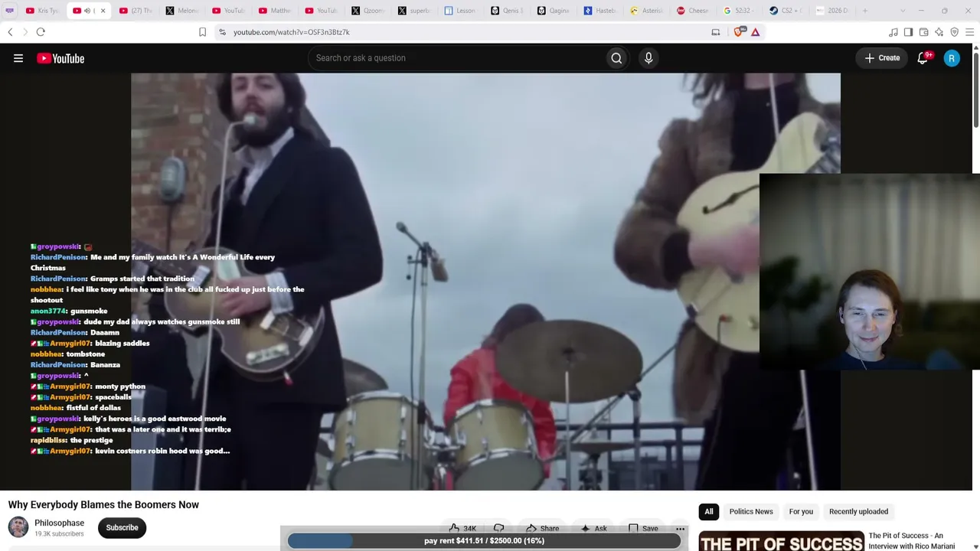Click the address bar URL
Screen dimensions: 980x551
pyautogui.click(x=292, y=32)
